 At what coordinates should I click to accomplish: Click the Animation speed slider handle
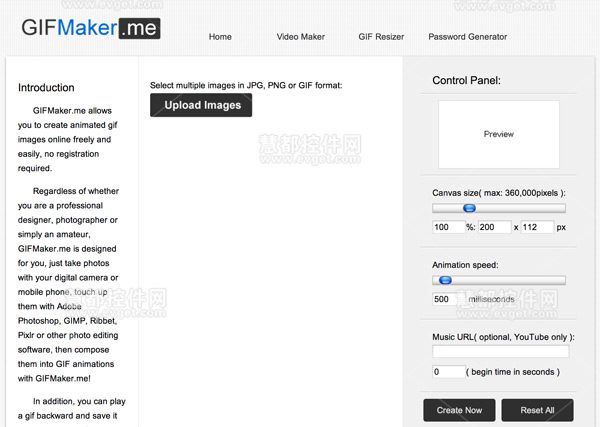pyautogui.click(x=445, y=280)
